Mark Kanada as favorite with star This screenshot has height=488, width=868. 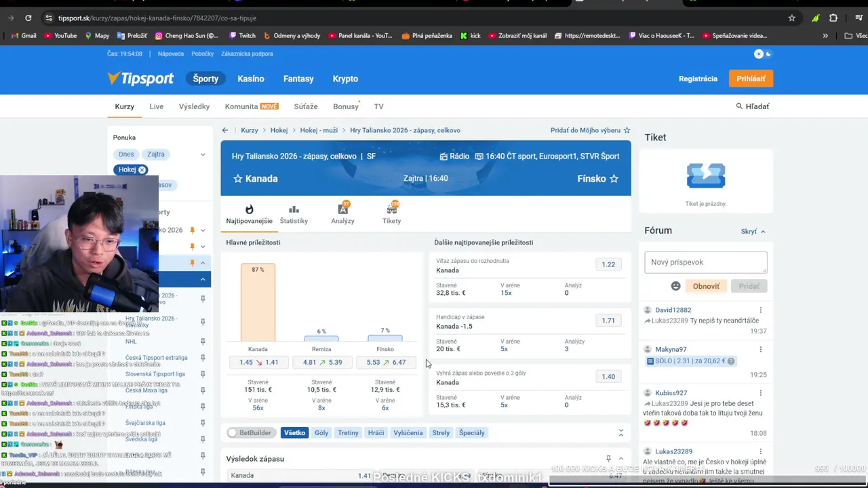[237, 179]
